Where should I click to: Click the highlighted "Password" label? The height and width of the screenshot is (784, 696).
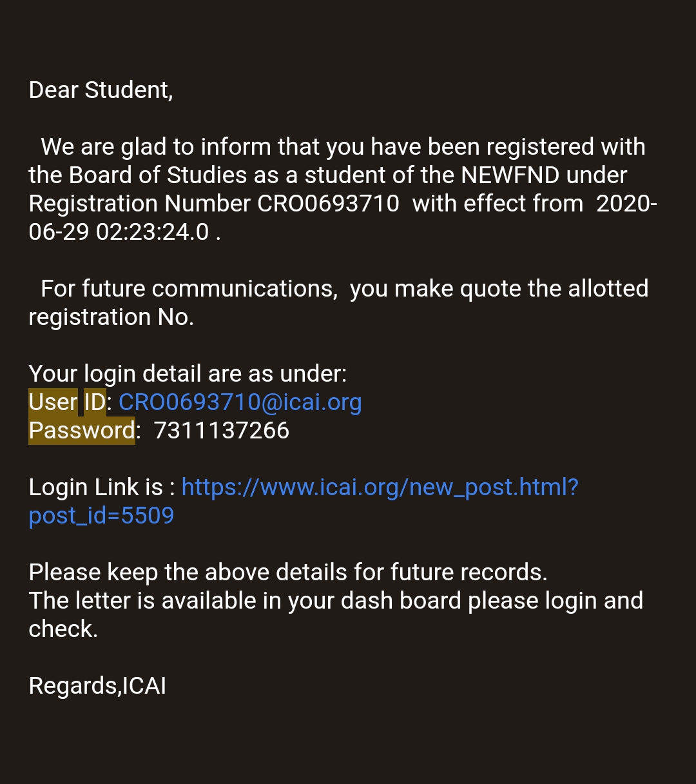[82, 431]
